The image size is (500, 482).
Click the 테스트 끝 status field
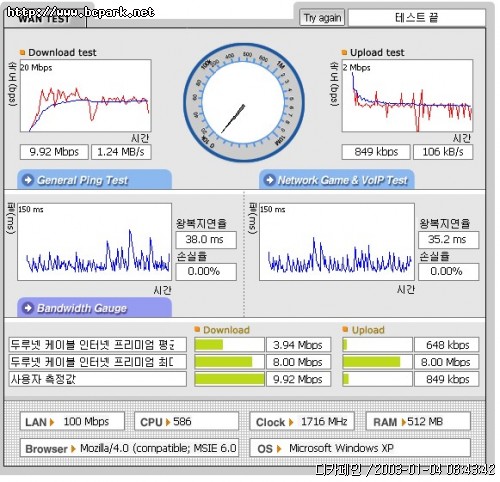[x=417, y=17]
